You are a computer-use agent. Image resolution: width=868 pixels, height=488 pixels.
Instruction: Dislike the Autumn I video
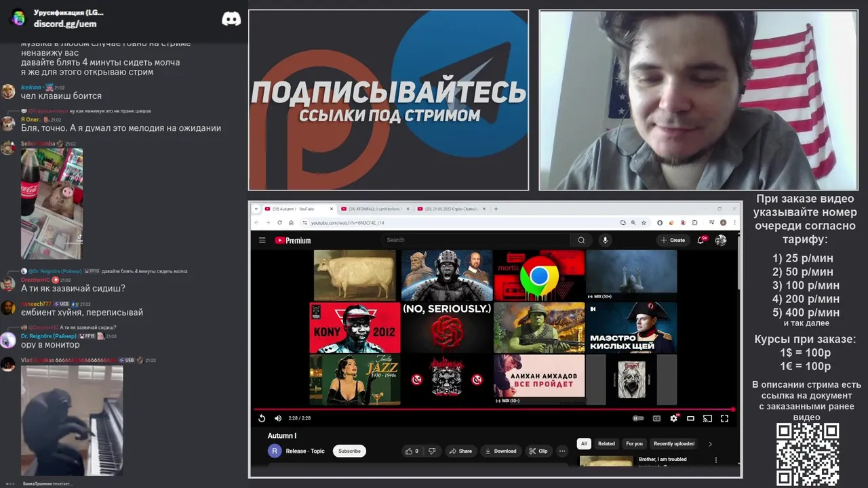click(432, 451)
